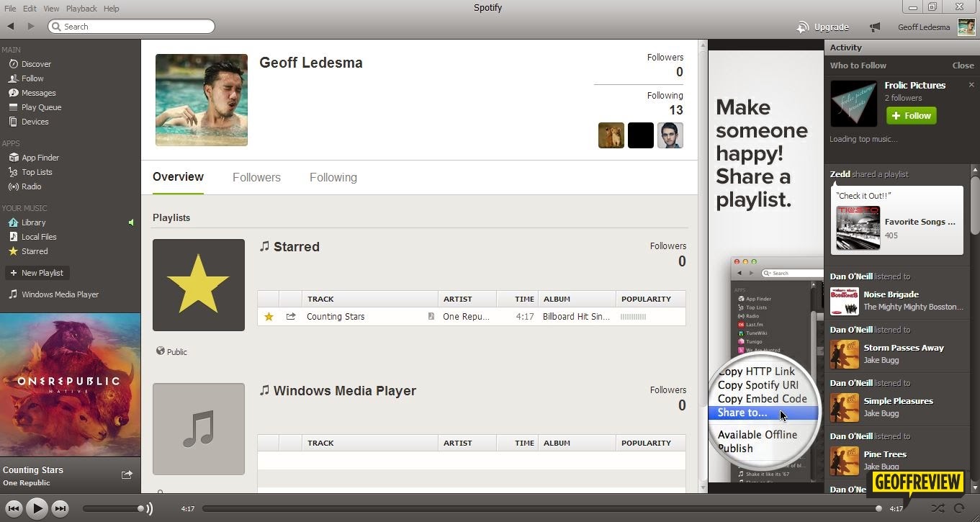
Task: Click in the Search field
Action: click(131, 27)
